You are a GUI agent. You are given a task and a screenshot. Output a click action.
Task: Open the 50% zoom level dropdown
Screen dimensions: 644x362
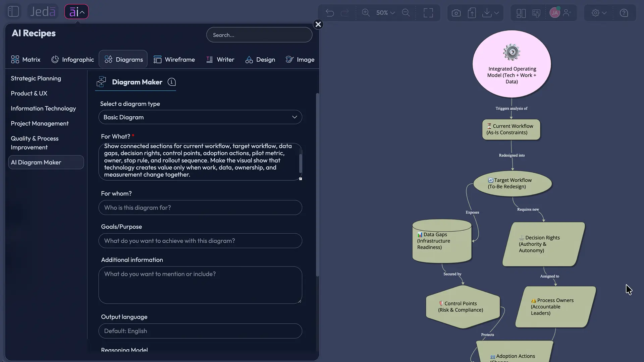tap(385, 13)
